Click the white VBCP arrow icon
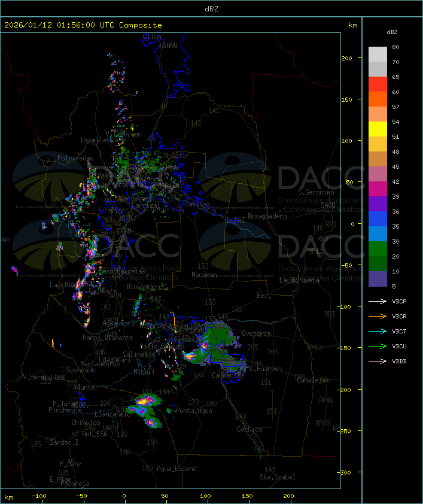Image resolution: width=423 pixels, height=504 pixels. [x=378, y=301]
